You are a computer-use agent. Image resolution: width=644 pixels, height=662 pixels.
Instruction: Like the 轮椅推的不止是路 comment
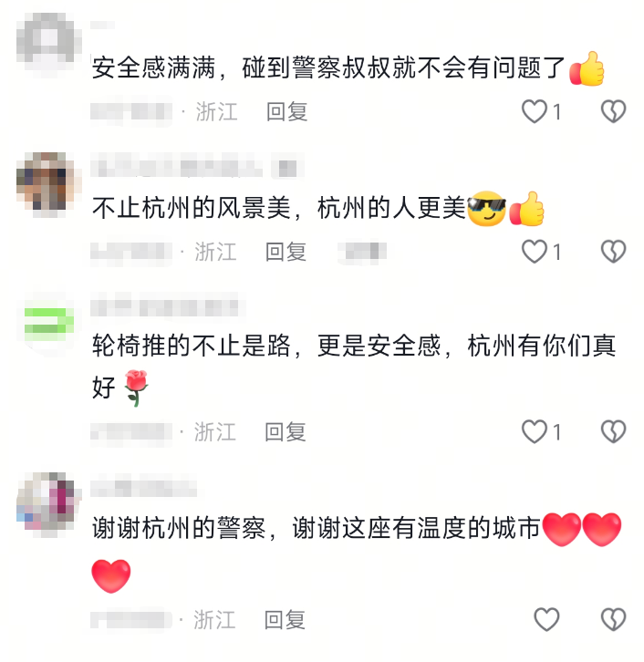(x=535, y=431)
